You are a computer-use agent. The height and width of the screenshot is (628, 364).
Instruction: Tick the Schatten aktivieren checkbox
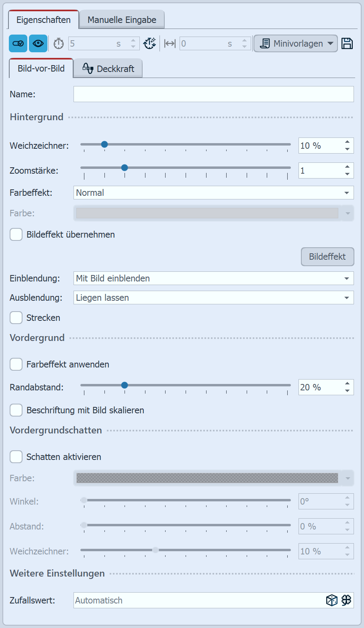[x=16, y=457]
